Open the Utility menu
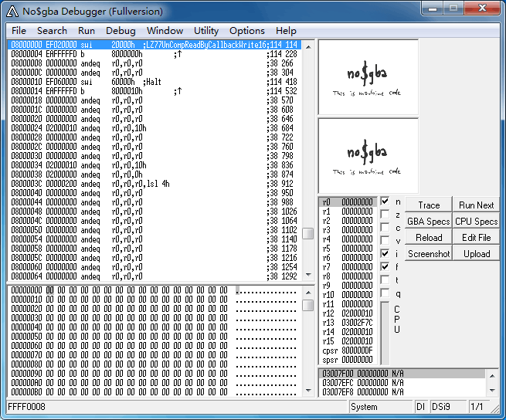Viewport: 506px width, 420px height. (206, 31)
